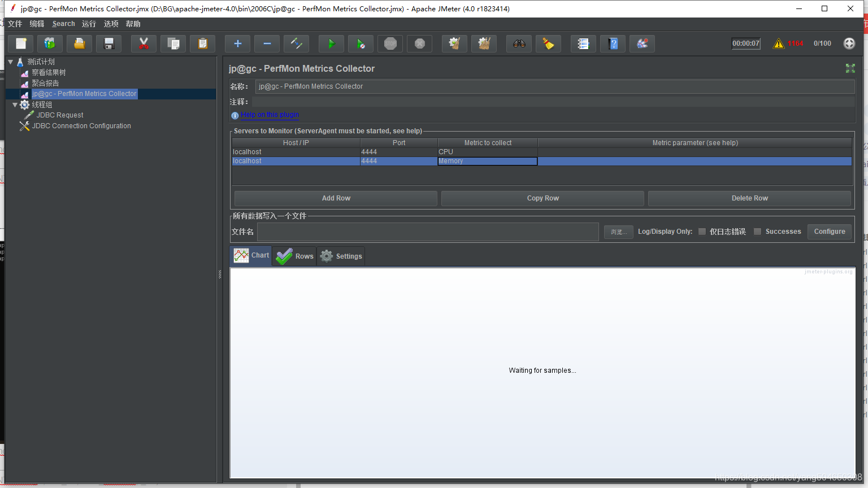868x488 pixels.
Task: Start the test with green play icon
Action: tap(332, 43)
